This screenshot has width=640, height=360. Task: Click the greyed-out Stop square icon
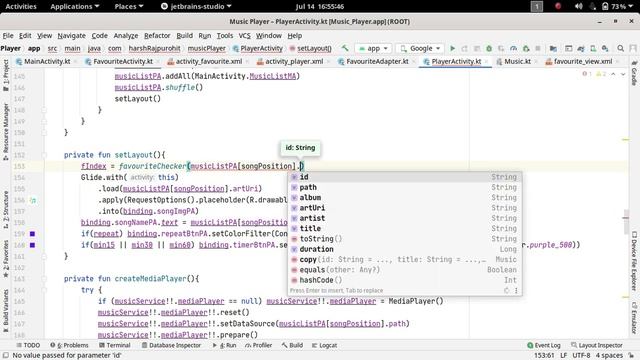pos(538,48)
